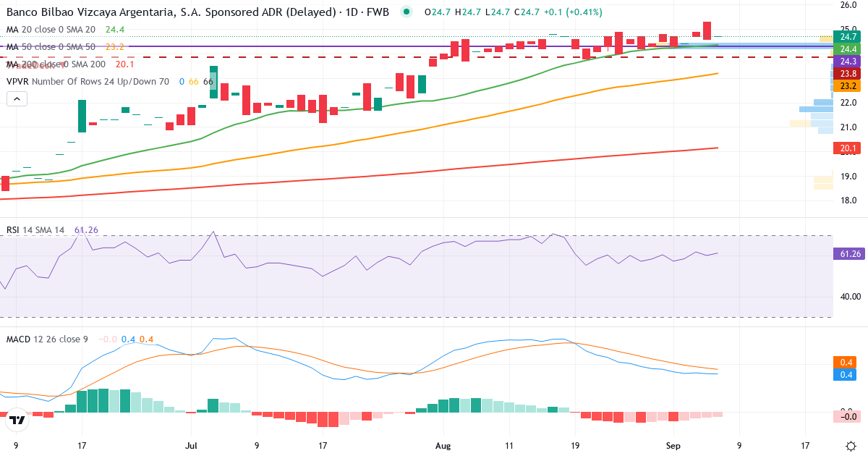This screenshot has width=868, height=456.
Task: Select the MA 20 indicator legend
Action: (51, 30)
